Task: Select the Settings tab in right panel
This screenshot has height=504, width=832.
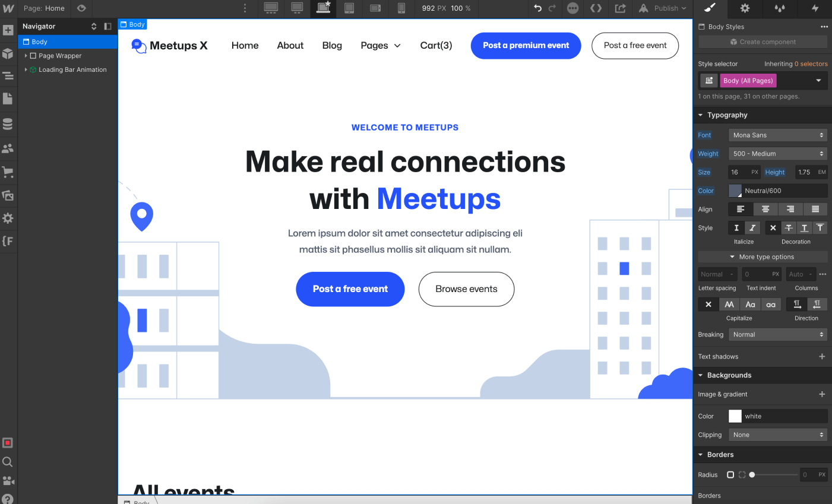Action: click(744, 9)
